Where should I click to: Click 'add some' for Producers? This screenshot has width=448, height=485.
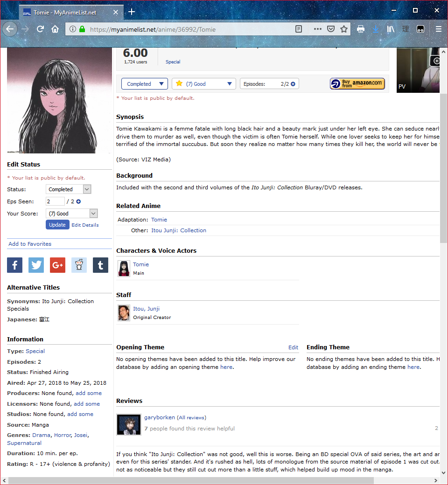click(89, 393)
